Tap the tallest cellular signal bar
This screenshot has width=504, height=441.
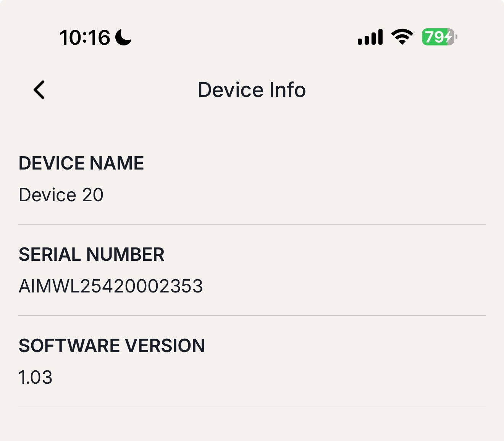380,37
